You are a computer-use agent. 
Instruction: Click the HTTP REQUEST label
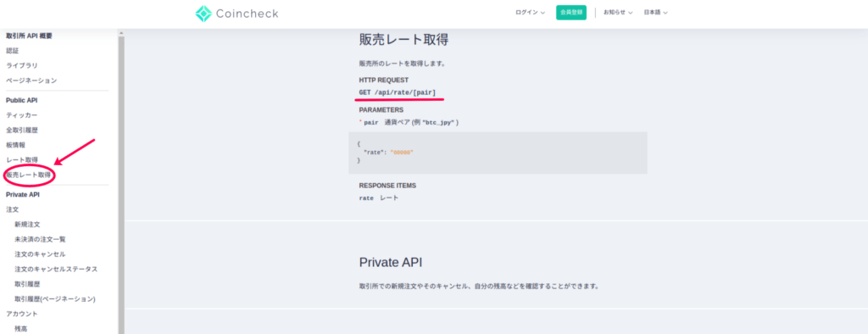(384, 80)
